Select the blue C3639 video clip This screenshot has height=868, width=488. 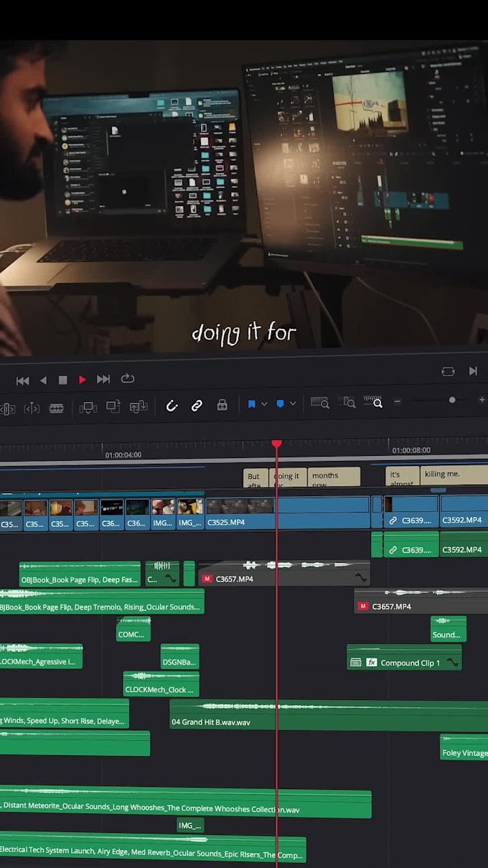tap(410, 512)
